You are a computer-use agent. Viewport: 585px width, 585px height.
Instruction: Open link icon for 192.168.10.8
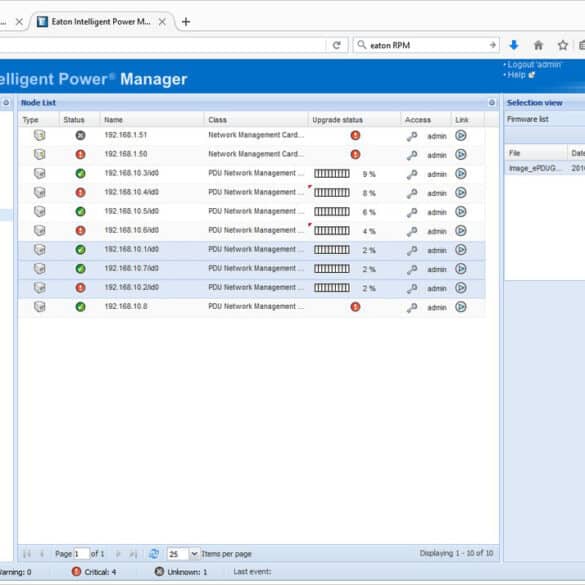click(x=461, y=307)
